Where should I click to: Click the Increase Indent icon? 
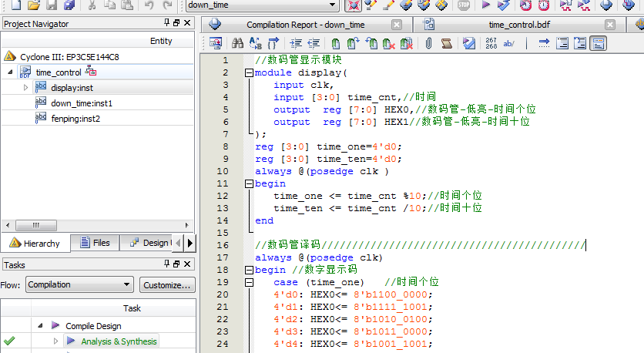[295, 44]
